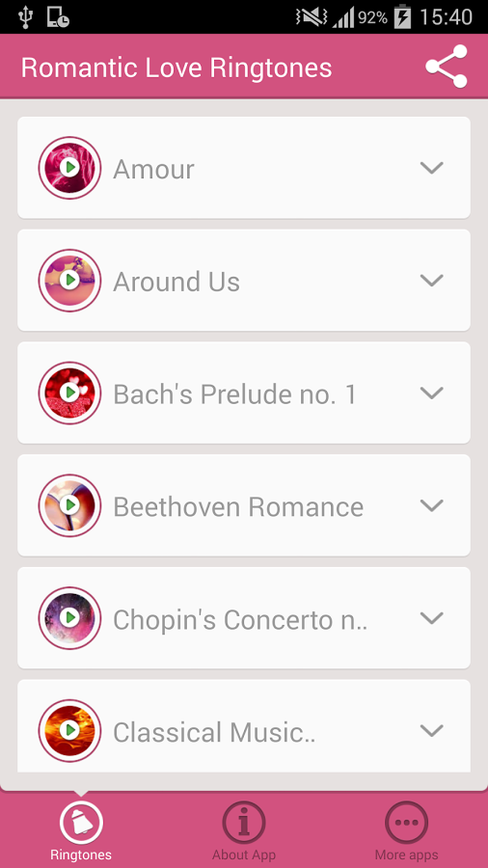Play the Classical Music ringtone
This screenshot has width=488, height=868.
pos(69,731)
